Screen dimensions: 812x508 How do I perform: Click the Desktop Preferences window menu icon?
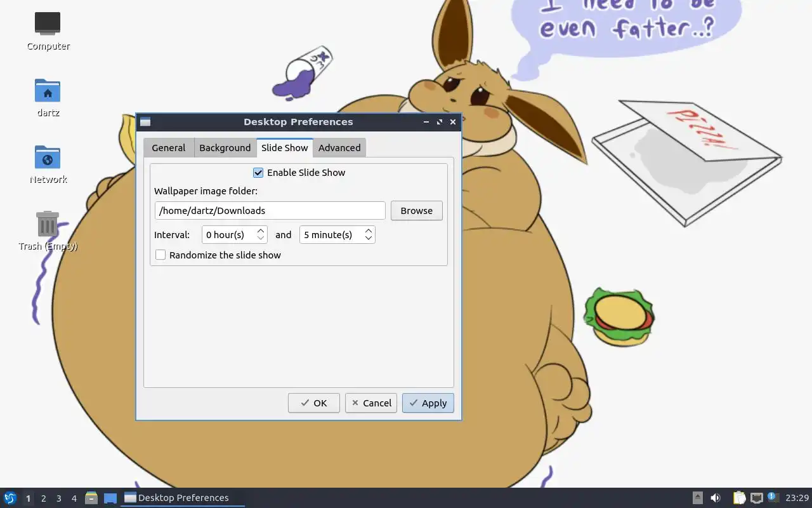[x=145, y=122]
